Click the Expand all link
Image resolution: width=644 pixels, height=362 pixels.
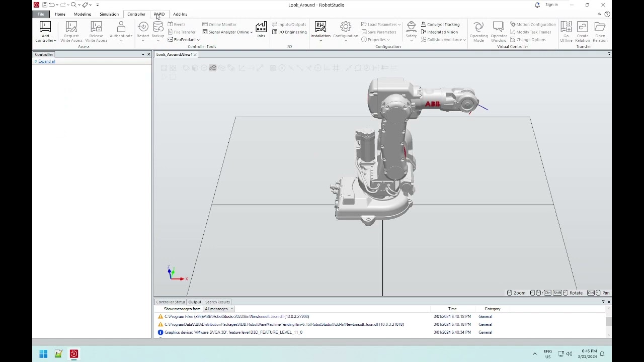coord(47,61)
